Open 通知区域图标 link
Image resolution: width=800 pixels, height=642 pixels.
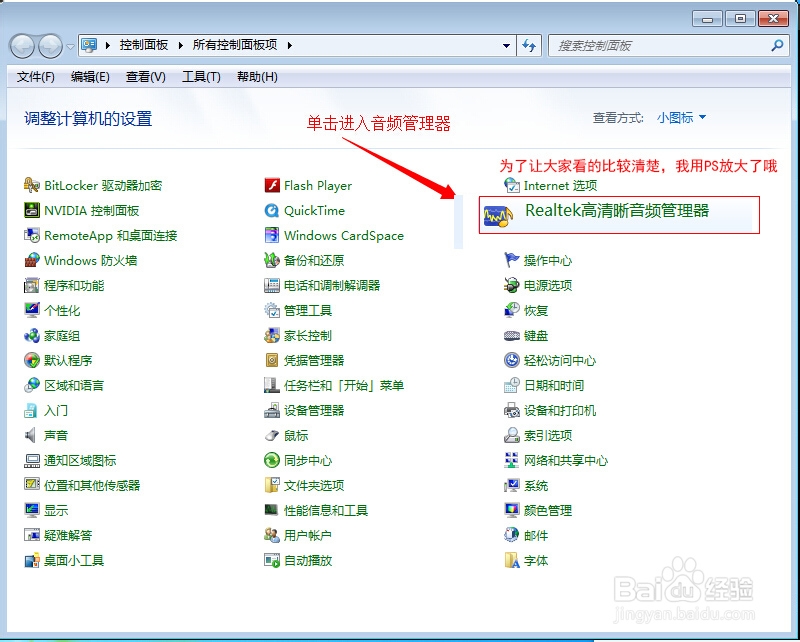coord(80,460)
